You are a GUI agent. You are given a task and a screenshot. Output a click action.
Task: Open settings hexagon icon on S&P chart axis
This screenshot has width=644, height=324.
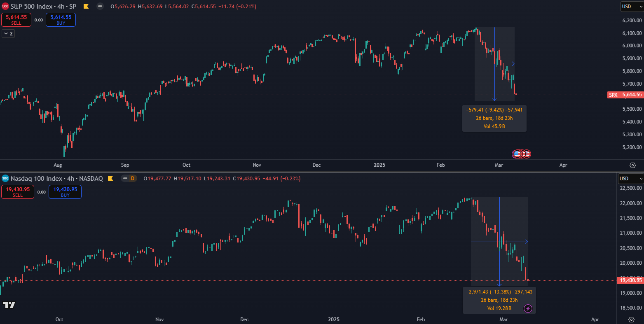click(632, 165)
